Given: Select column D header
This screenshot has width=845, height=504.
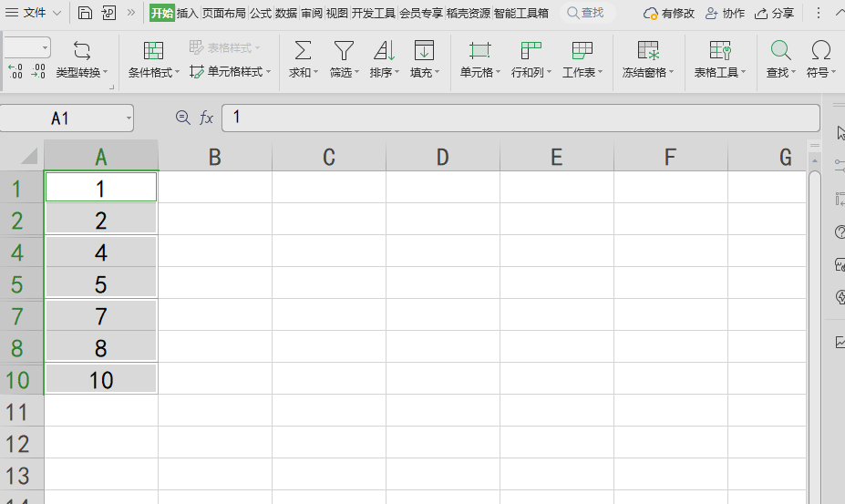Looking at the screenshot, I should (443, 157).
